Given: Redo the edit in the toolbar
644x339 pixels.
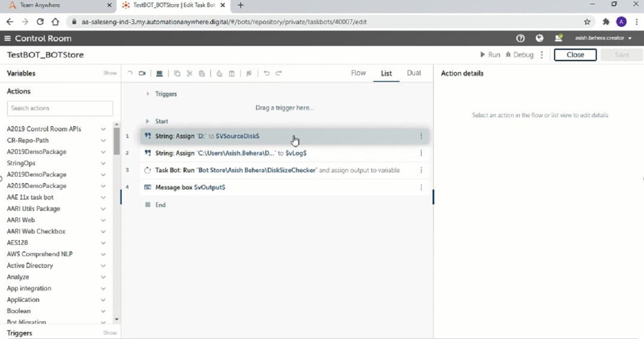Looking at the screenshot, I should point(278,73).
